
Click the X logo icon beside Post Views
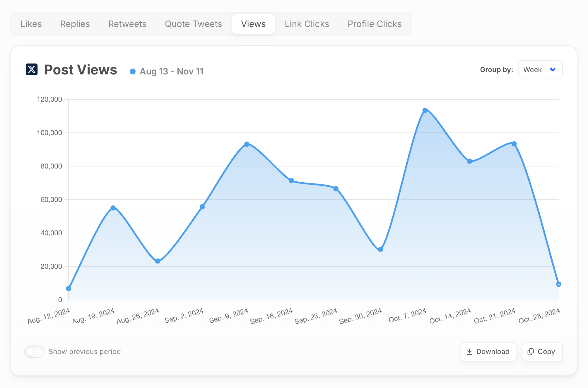(x=32, y=69)
